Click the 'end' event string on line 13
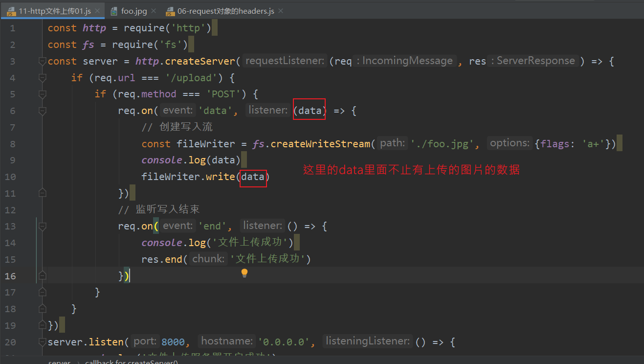This screenshot has width=644, height=364. coord(212,226)
